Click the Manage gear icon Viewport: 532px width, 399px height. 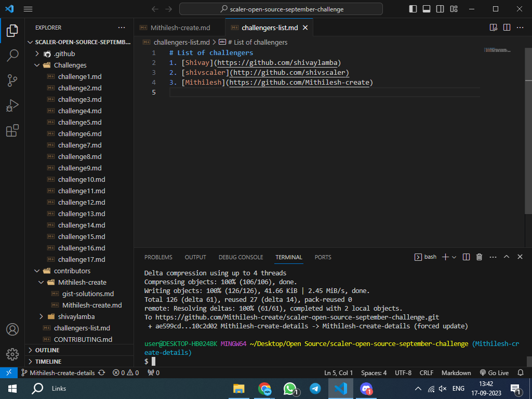pos(12,354)
